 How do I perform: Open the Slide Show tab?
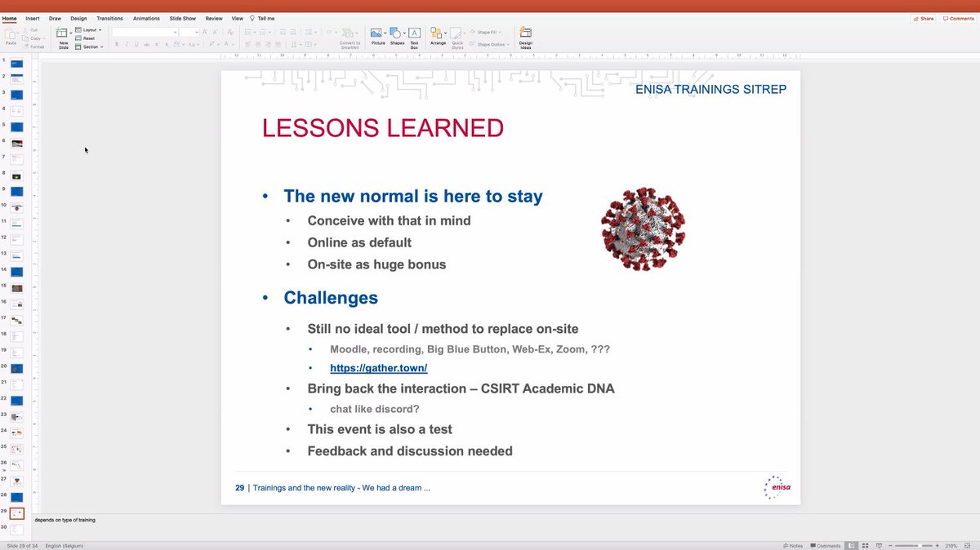183,18
